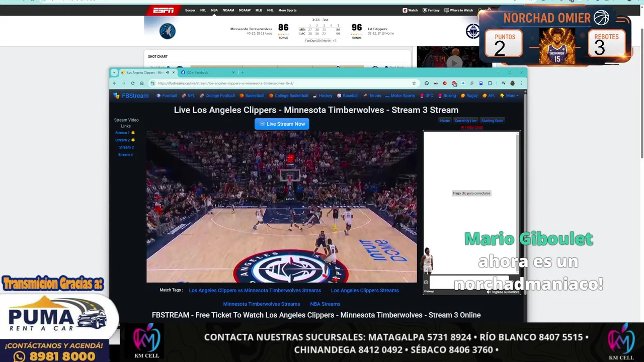Click the ESPN Watch icon link
The width and height of the screenshot is (644, 362).
[410, 10]
